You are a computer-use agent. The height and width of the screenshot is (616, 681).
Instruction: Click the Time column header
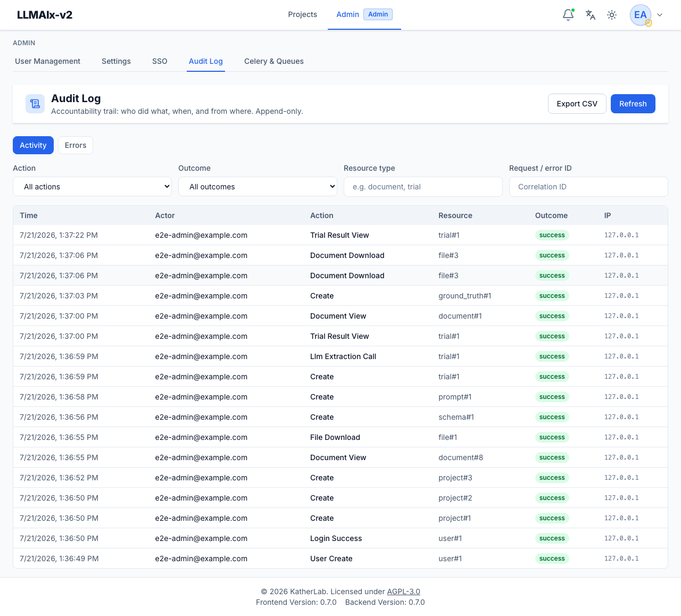point(29,215)
